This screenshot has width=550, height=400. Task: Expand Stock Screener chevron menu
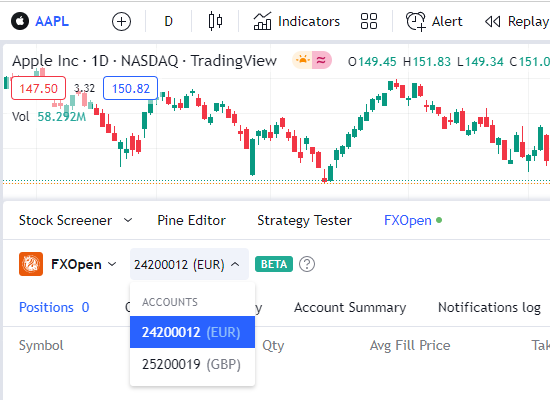tap(128, 220)
